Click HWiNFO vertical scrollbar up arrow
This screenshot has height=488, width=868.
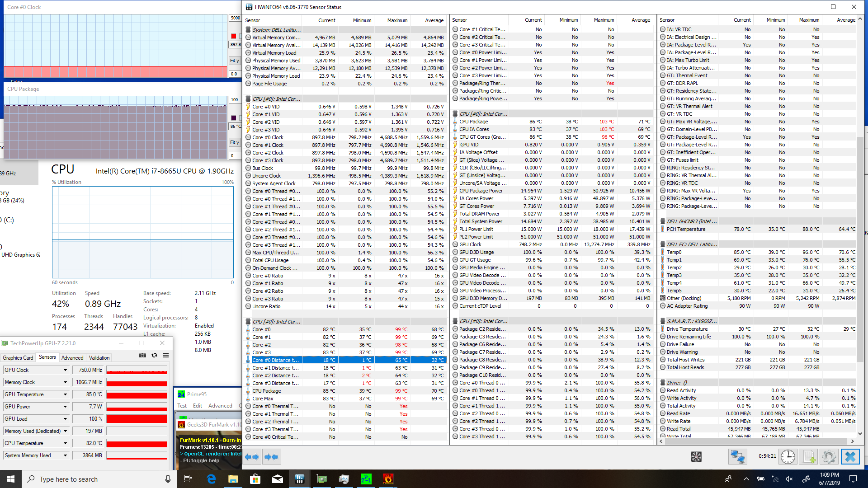(860, 19)
